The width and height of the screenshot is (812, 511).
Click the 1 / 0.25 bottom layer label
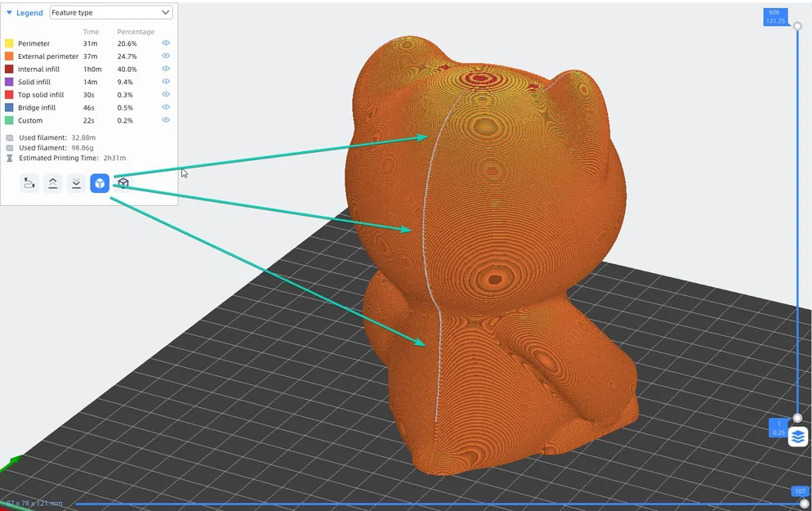(x=779, y=428)
